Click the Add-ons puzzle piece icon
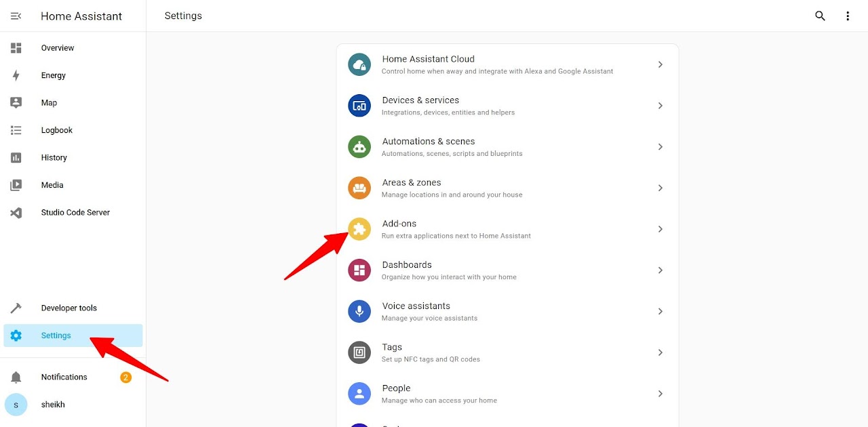Viewport: 868px width, 427px height. tap(359, 229)
